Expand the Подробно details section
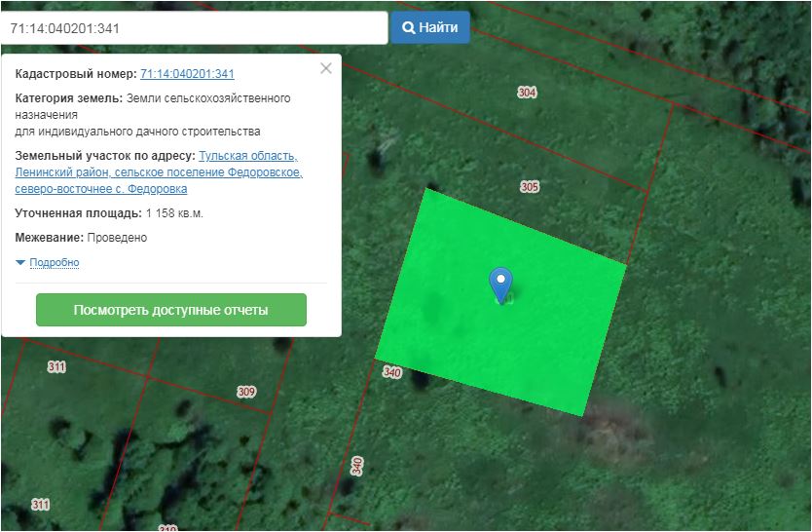This screenshot has width=812, height=532. tap(54, 263)
